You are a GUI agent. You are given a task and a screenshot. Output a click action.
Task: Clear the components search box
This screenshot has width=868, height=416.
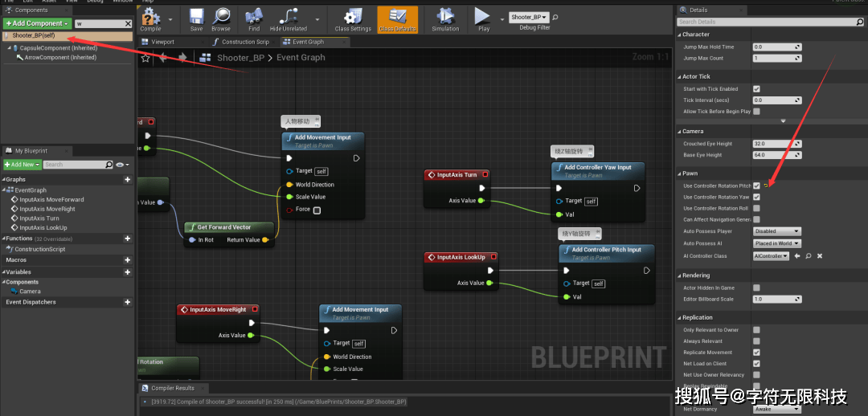pyautogui.click(x=128, y=23)
